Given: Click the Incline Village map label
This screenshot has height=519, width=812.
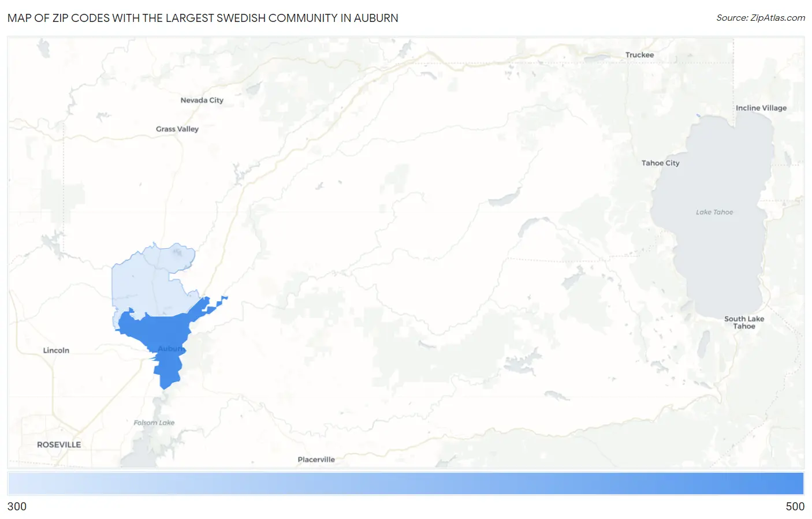Looking at the screenshot, I should tap(761, 108).
